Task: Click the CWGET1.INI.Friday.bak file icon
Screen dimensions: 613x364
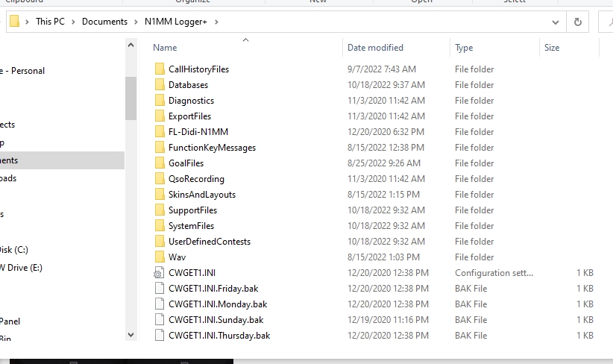Action: click(x=160, y=288)
